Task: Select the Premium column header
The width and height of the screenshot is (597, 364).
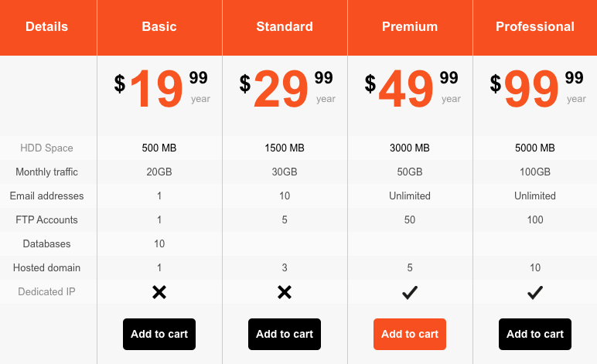Action: (x=410, y=27)
